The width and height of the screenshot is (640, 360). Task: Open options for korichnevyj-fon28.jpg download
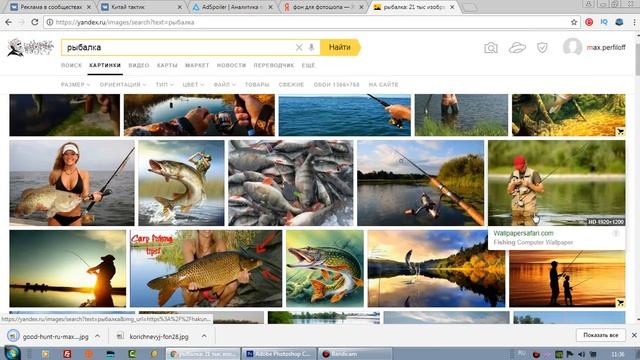(204, 336)
